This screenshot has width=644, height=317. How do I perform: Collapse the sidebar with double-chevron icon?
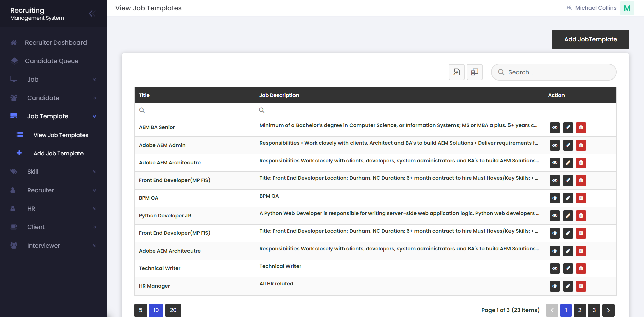click(92, 13)
